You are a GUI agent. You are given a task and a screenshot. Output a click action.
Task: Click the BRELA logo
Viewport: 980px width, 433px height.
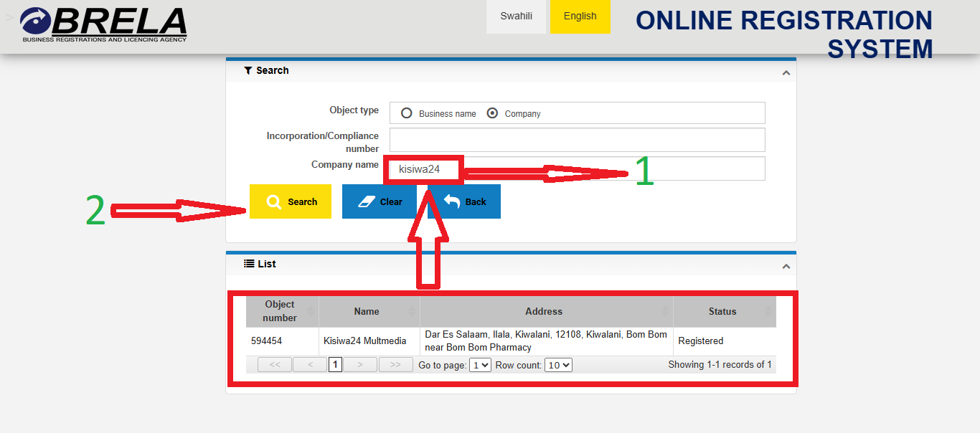pyautogui.click(x=104, y=24)
